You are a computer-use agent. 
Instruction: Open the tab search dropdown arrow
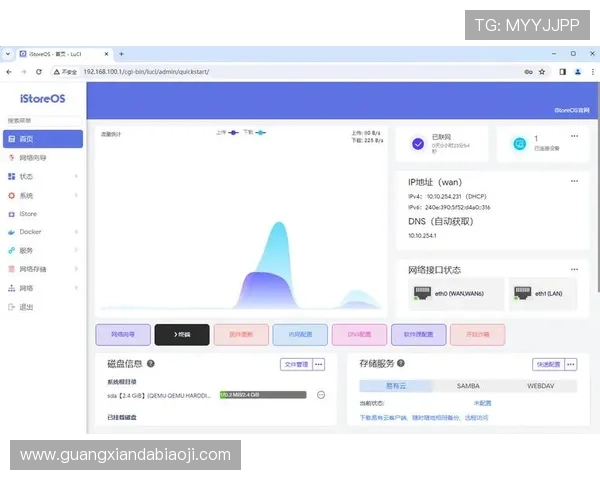(8, 54)
